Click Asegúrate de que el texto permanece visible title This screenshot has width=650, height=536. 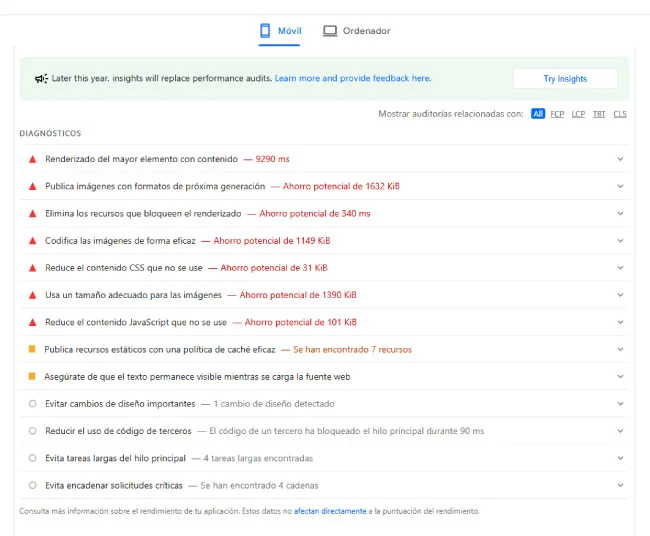point(197,377)
